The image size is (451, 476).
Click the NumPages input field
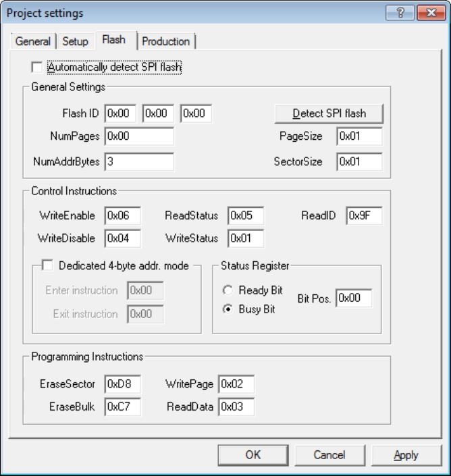coord(138,136)
